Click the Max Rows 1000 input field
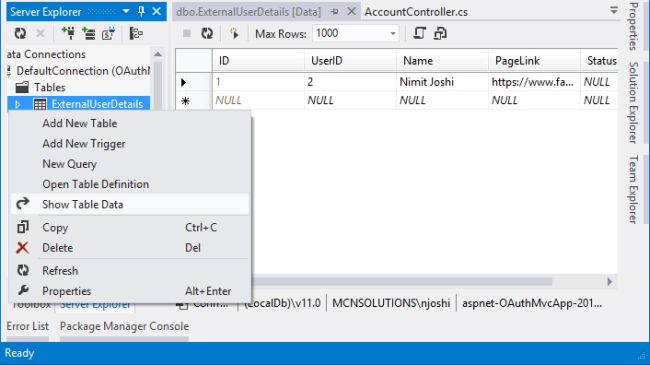 pyautogui.click(x=350, y=34)
